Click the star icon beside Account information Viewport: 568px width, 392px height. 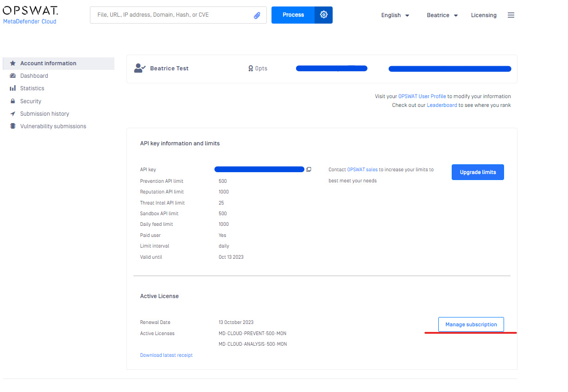pyautogui.click(x=13, y=63)
